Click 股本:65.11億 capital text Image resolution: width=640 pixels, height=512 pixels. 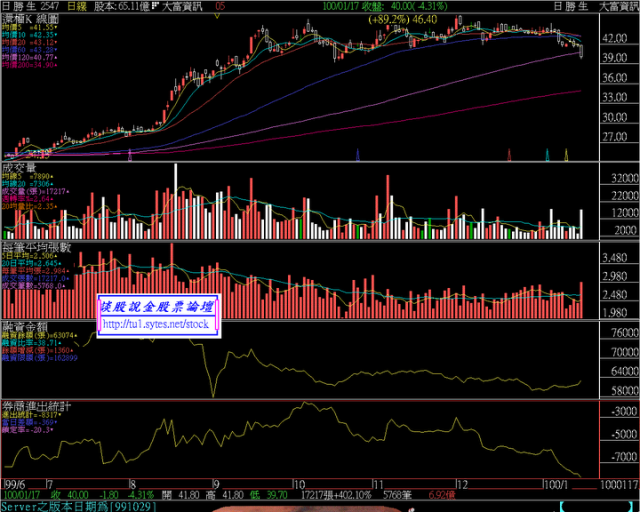[121, 6]
